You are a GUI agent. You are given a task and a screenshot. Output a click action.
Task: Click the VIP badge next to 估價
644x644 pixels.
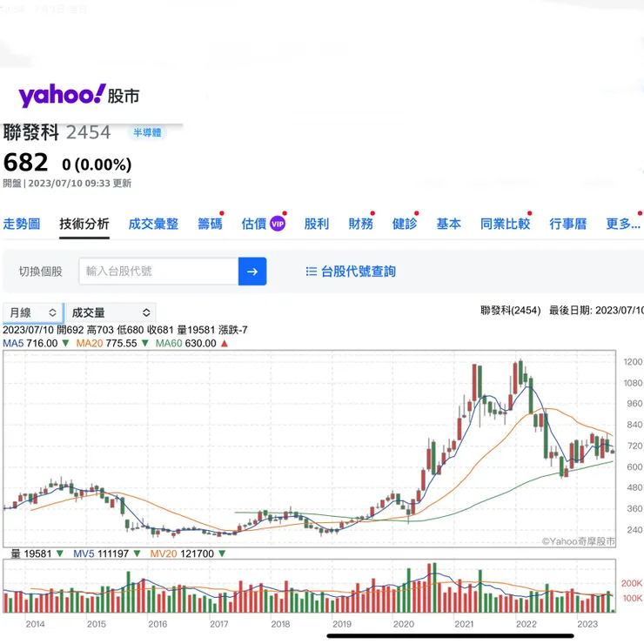click(278, 225)
